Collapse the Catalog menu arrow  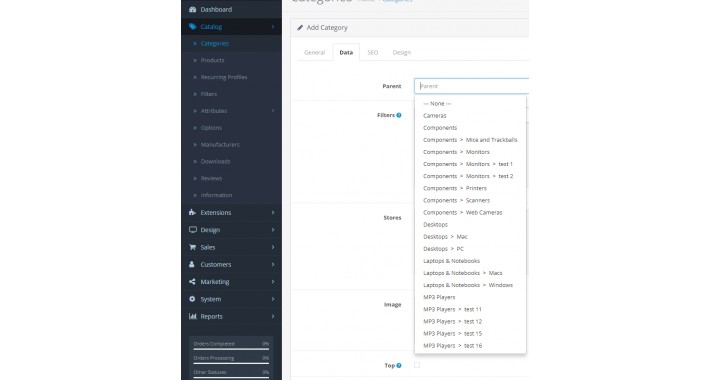273,27
